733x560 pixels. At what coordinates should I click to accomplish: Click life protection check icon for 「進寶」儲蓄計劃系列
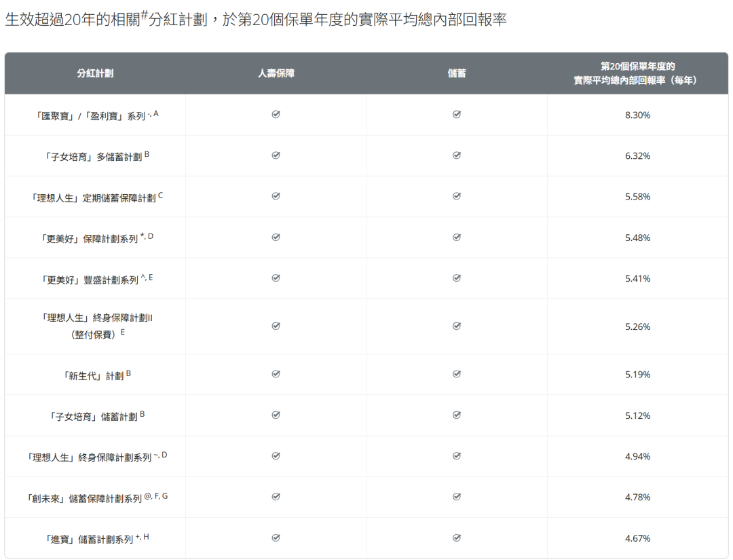[276, 538]
